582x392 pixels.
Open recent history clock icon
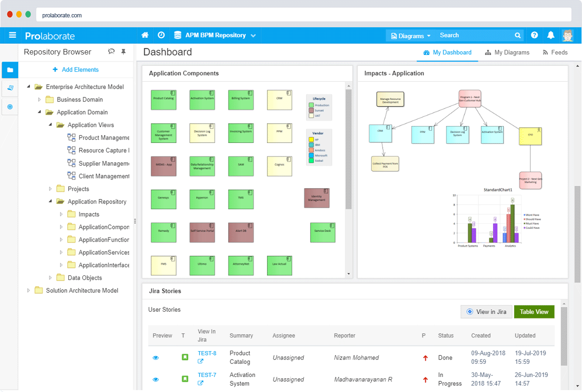click(161, 35)
